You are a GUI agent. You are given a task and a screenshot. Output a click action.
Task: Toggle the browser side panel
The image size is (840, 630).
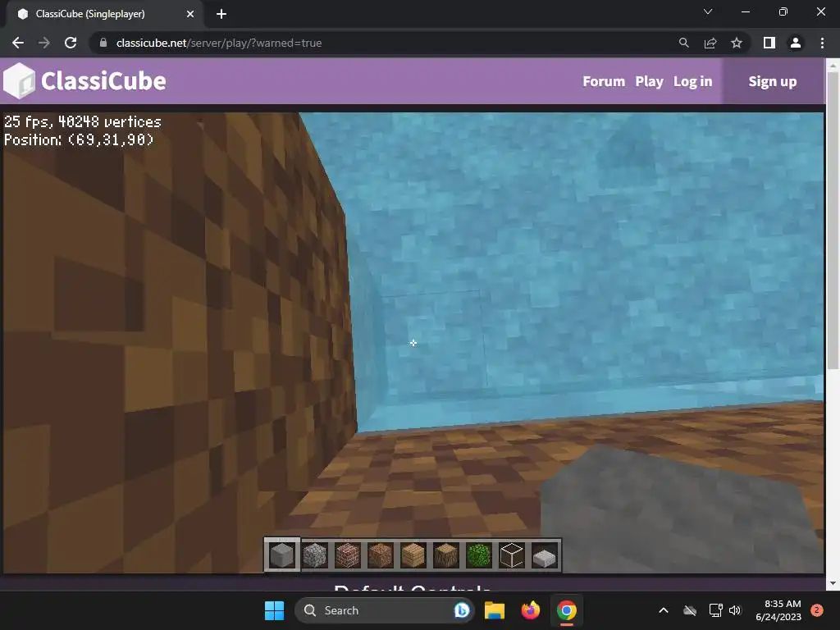[769, 43]
